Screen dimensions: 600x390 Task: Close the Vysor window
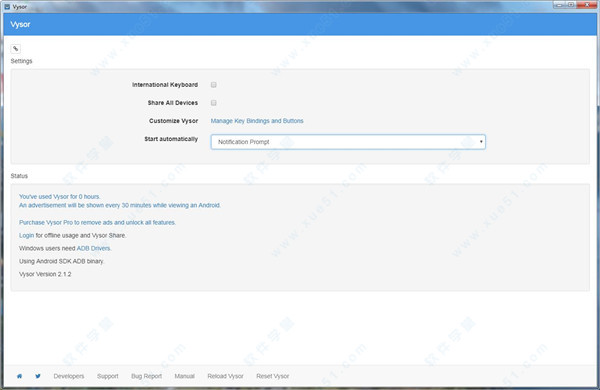(587, 5)
